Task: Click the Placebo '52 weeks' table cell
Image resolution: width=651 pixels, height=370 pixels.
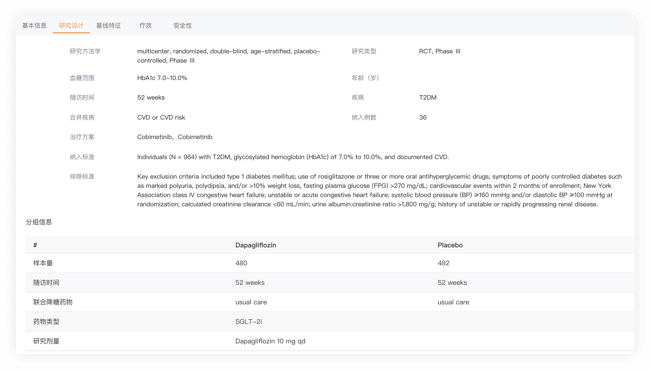Action: (452, 282)
